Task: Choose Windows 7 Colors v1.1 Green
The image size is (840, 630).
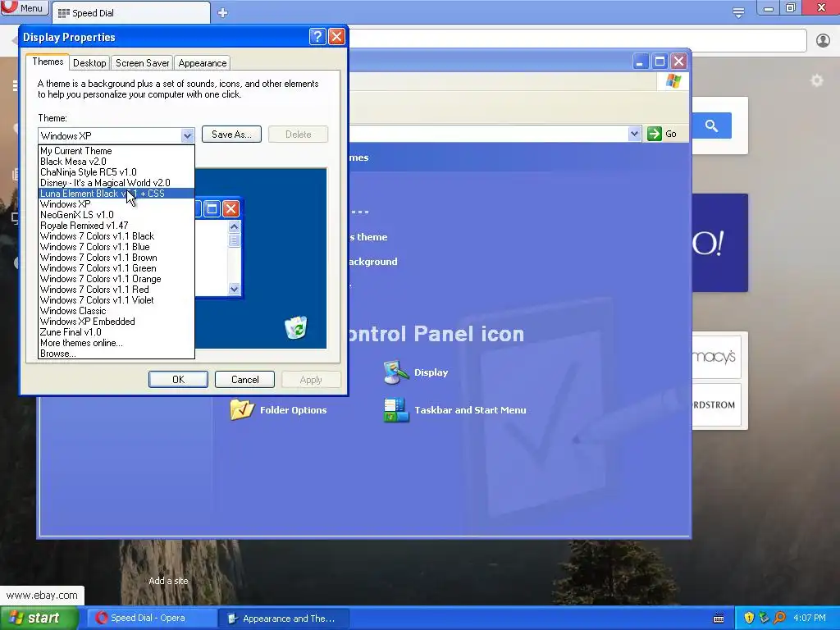Action: 116,268
